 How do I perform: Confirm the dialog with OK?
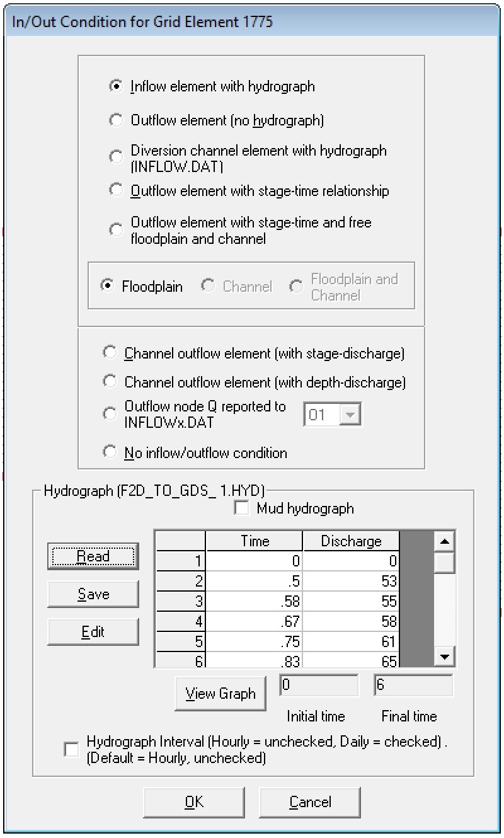pos(194,802)
